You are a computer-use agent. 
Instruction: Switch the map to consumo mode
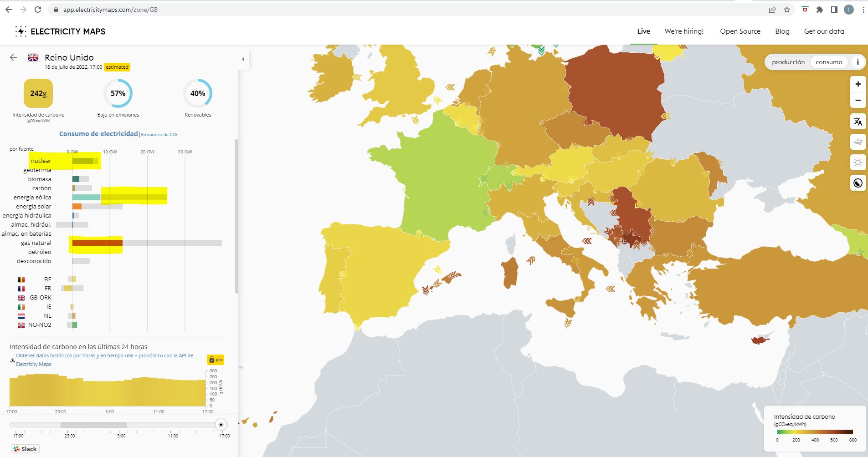(x=829, y=62)
